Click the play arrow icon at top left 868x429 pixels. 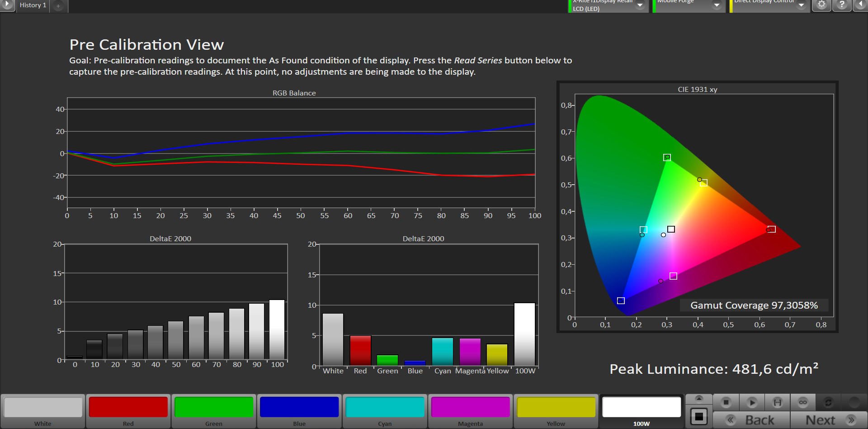click(x=7, y=5)
